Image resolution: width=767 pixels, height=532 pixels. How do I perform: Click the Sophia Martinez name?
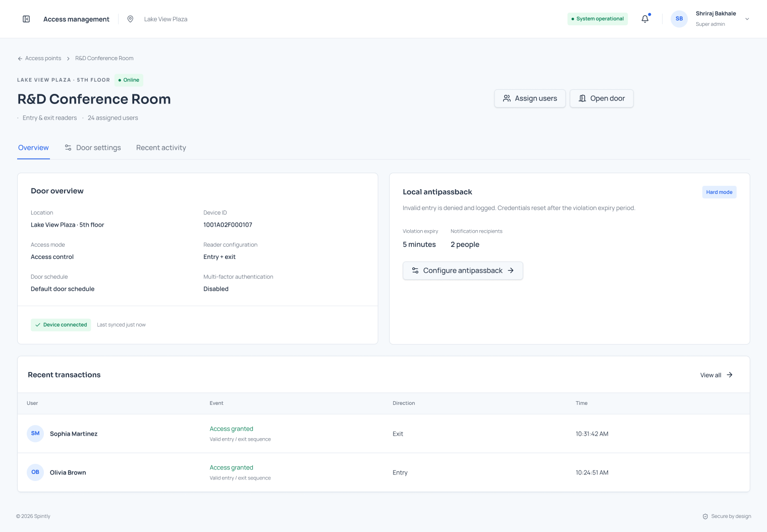click(x=74, y=434)
